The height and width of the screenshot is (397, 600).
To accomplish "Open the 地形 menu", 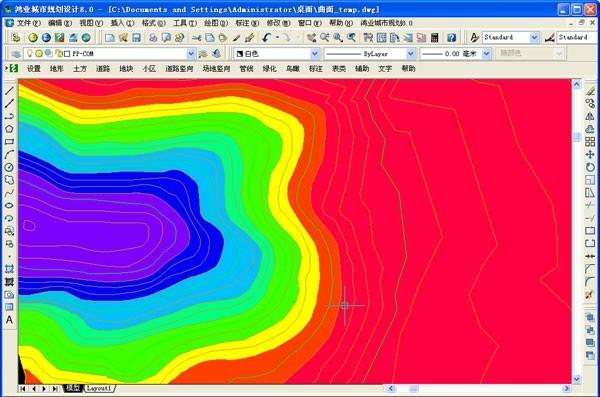I will (57, 69).
